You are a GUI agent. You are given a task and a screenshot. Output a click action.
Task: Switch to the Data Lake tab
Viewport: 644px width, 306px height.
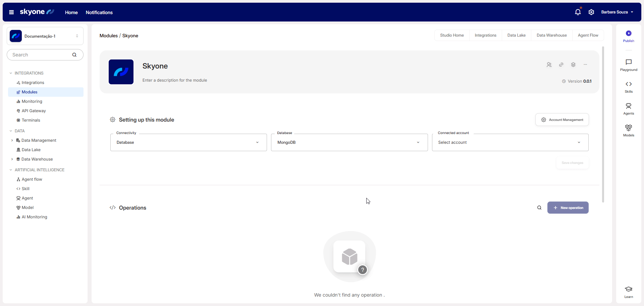point(516,35)
